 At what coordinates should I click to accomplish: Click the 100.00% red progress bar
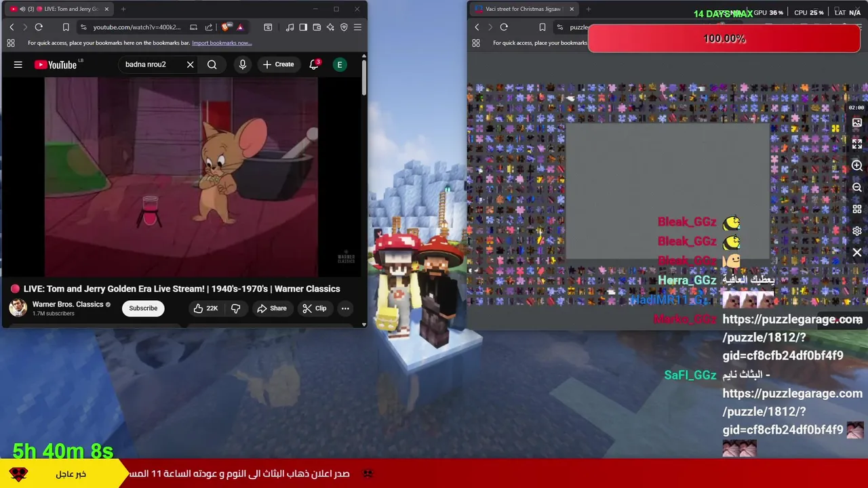pyautogui.click(x=724, y=39)
